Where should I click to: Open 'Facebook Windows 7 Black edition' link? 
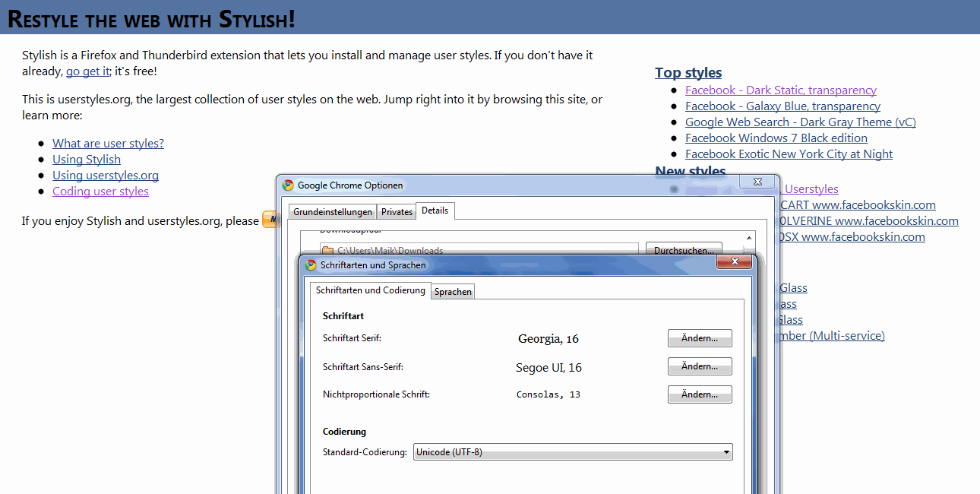[776, 138]
